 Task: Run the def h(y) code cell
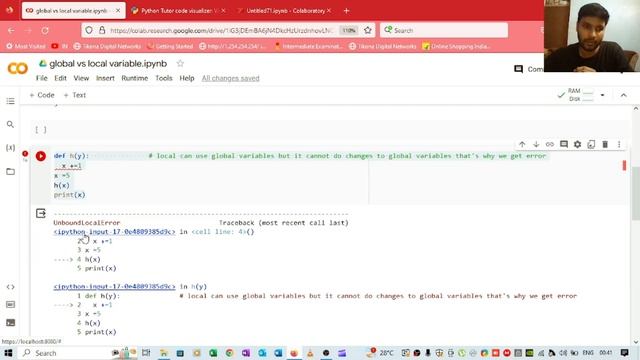point(41,156)
